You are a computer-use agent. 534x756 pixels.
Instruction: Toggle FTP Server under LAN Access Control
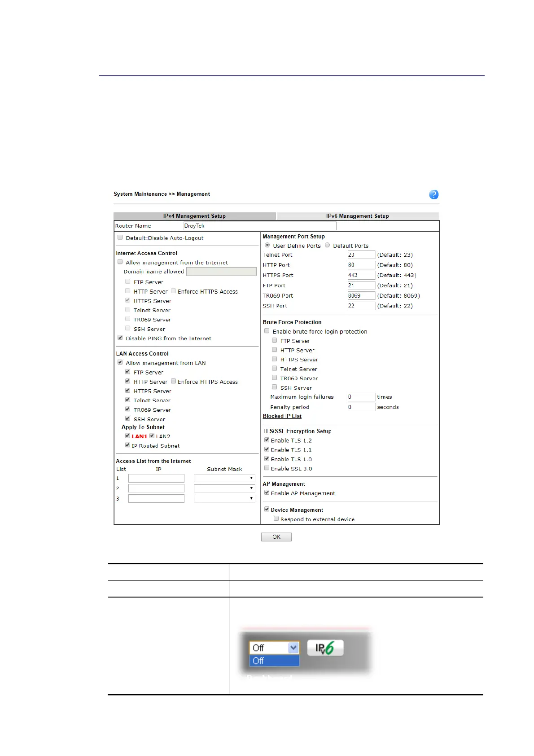(x=127, y=372)
